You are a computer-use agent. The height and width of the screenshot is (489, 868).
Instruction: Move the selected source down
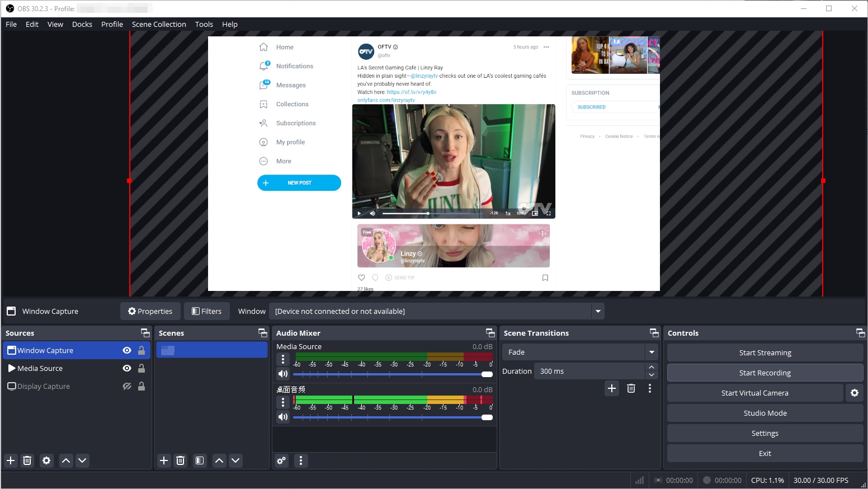click(x=82, y=460)
